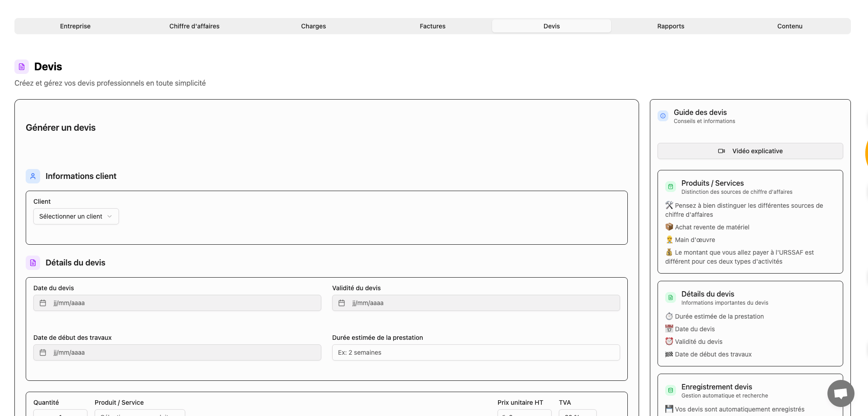Click the Devis page document icon
Screen dimensions: 868x416
(21, 66)
